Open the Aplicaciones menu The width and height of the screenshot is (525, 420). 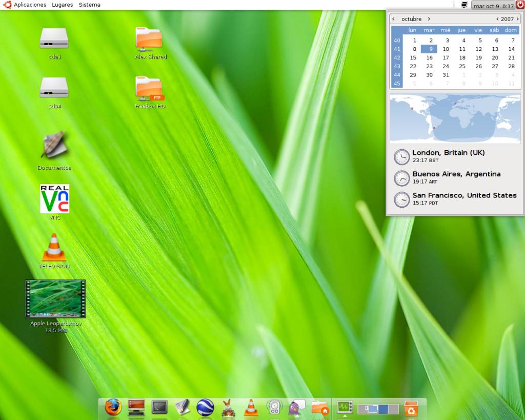(30, 5)
